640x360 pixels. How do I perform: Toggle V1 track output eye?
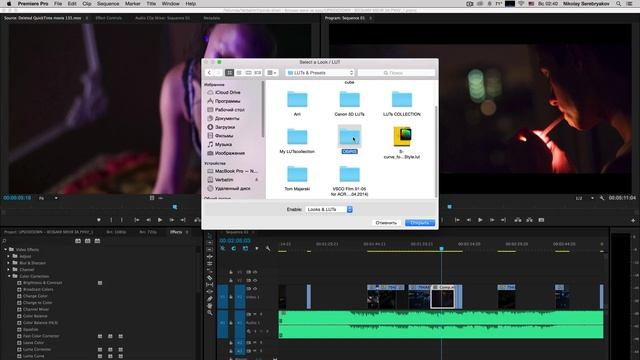pos(255,289)
